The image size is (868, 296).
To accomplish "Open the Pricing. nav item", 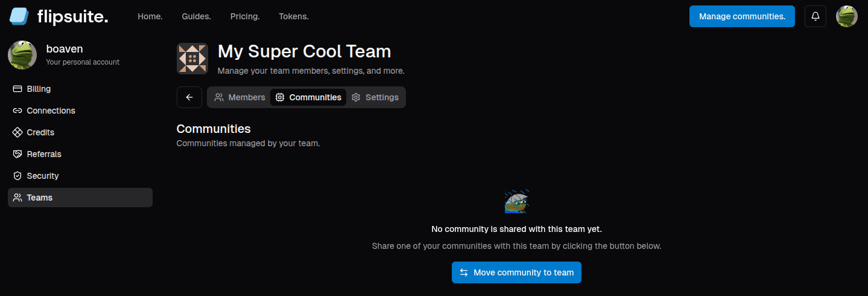I will click(245, 16).
